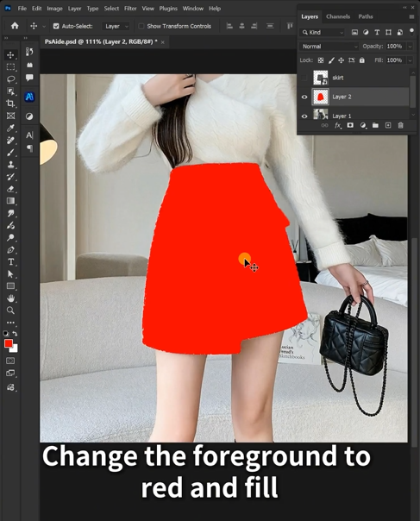
Task: Select the Rectangular Marquee tool
Action: (10, 66)
